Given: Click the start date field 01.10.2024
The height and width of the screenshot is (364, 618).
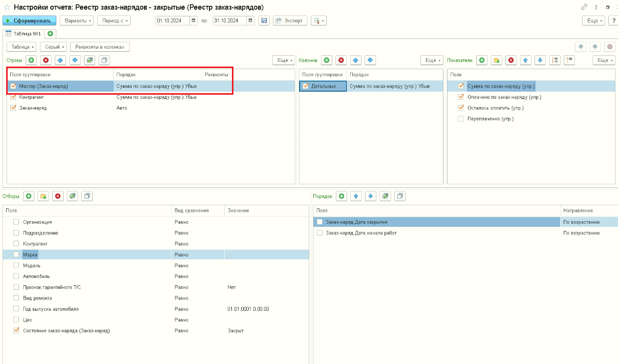Looking at the screenshot, I should pos(173,20).
